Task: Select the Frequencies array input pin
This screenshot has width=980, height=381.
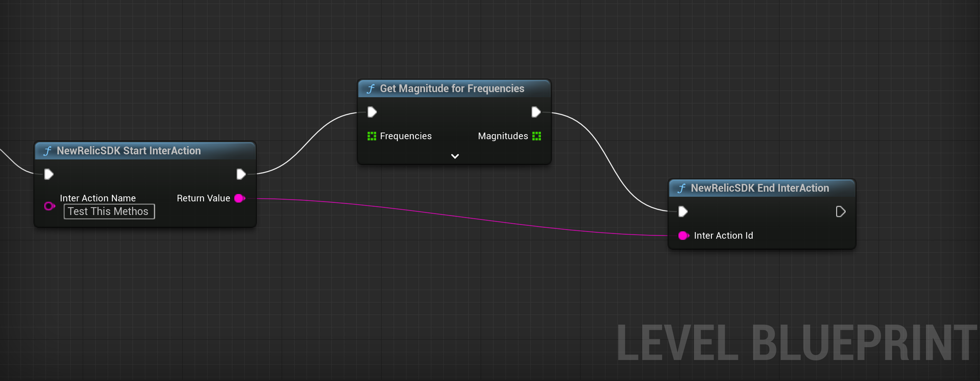Action: coord(372,136)
